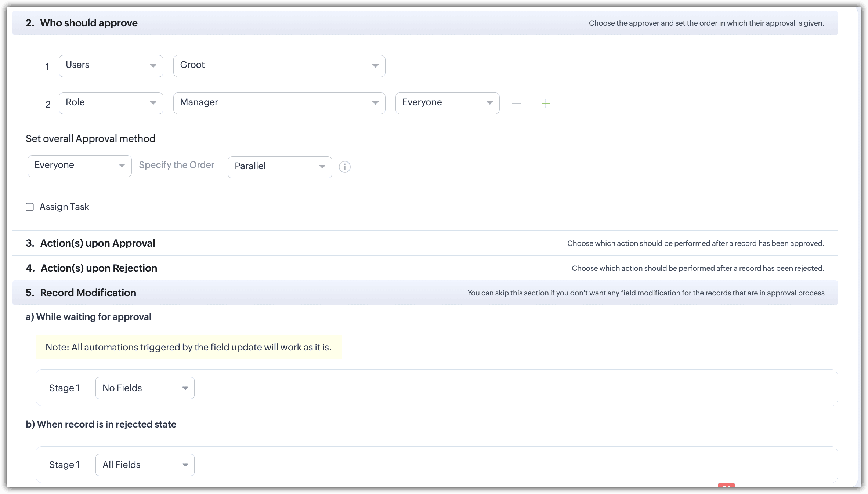This screenshot has height=494, width=868.
Task: Open the No Fields Stage 1 dropdown
Action: pos(145,388)
